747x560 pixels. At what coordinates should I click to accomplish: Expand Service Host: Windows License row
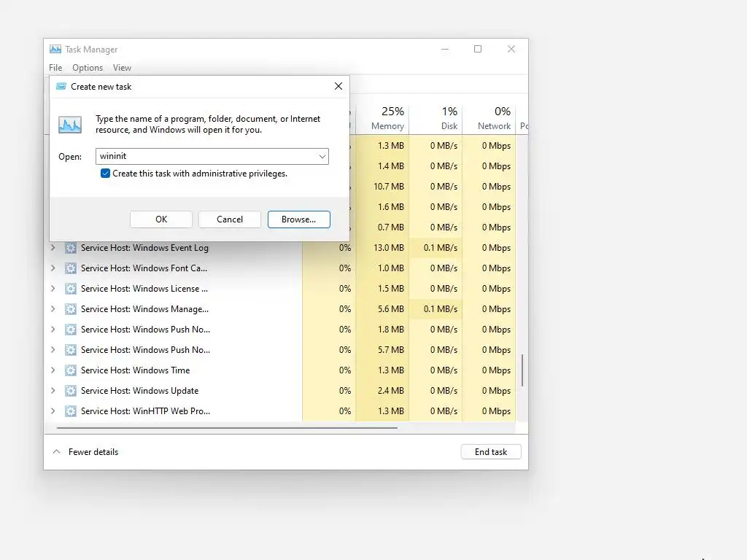[53, 289]
